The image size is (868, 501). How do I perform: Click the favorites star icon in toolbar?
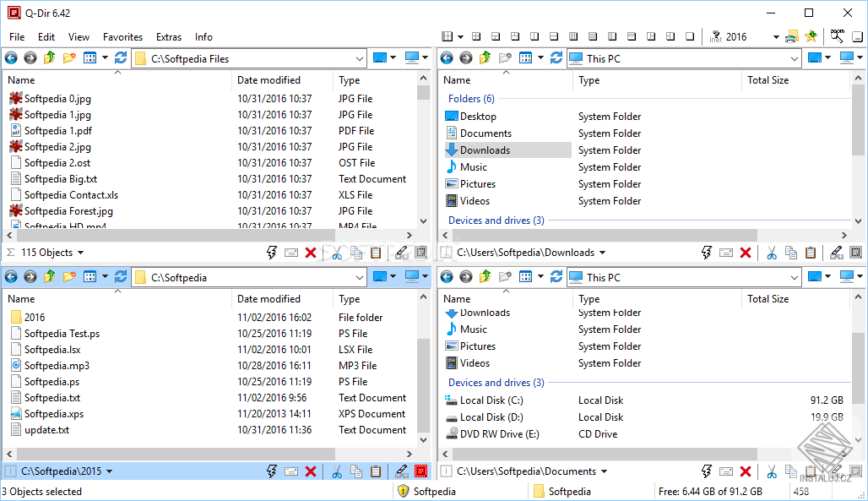point(811,36)
